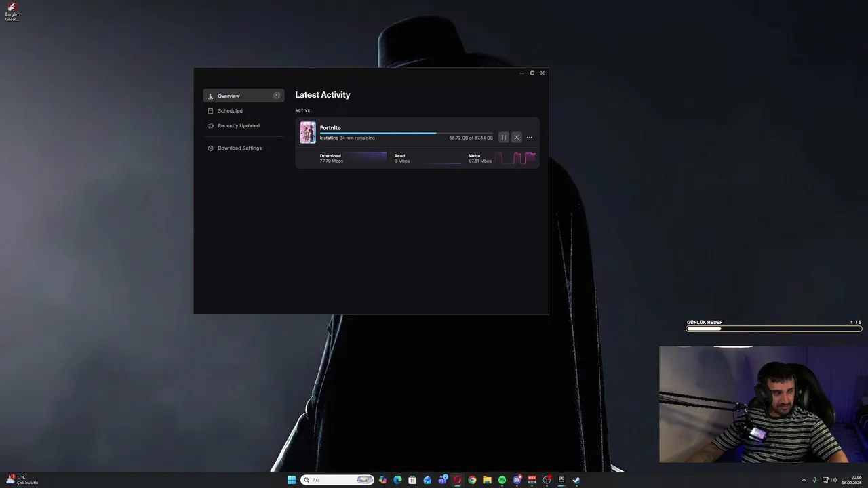
Task: Launch Google Chrome from the taskbar
Action: [x=472, y=480]
